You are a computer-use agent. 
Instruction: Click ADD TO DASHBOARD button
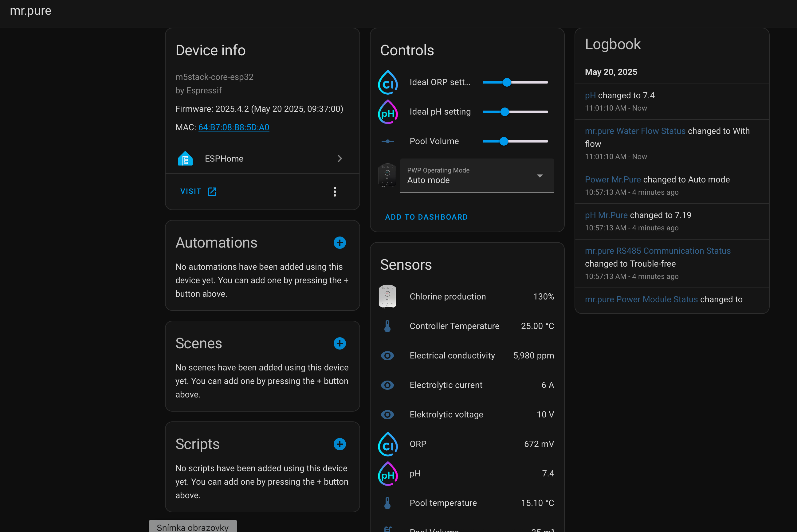point(426,217)
